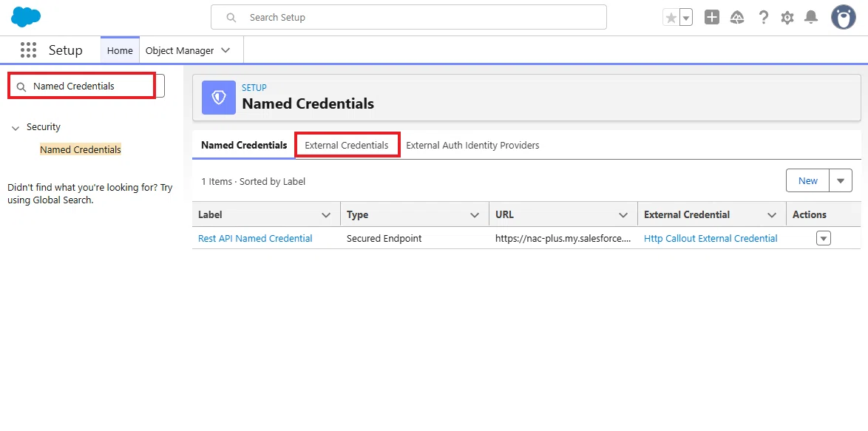The height and width of the screenshot is (431, 868).
Task: Open the Rest API Named Credential link
Action: tap(255, 239)
